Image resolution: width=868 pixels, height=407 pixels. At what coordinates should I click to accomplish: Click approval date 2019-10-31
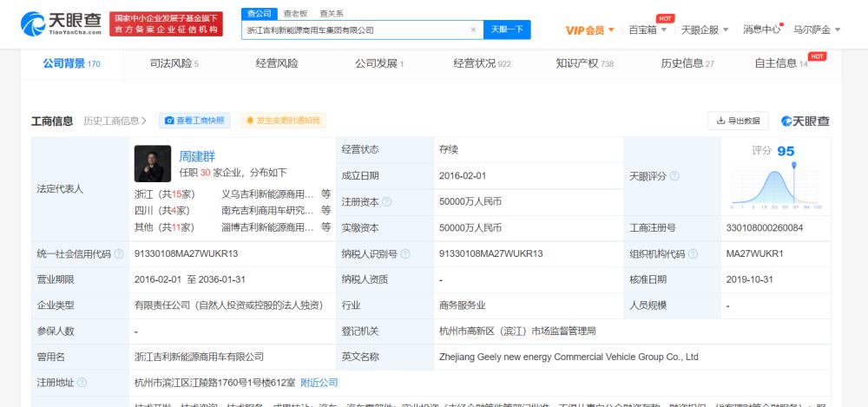(x=750, y=279)
